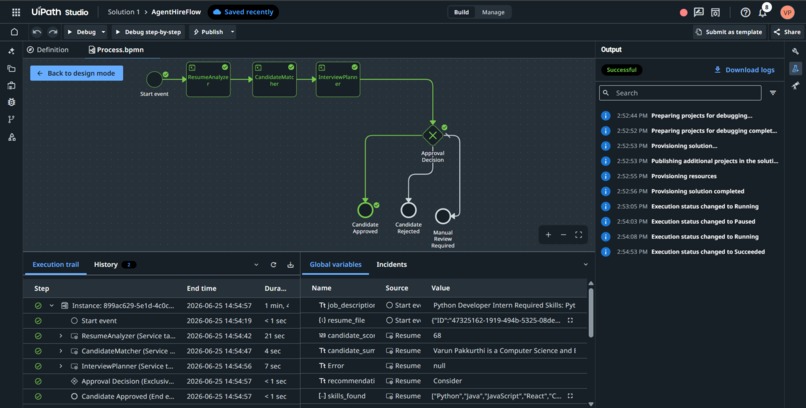Open the app launcher grid icon

[16, 12]
